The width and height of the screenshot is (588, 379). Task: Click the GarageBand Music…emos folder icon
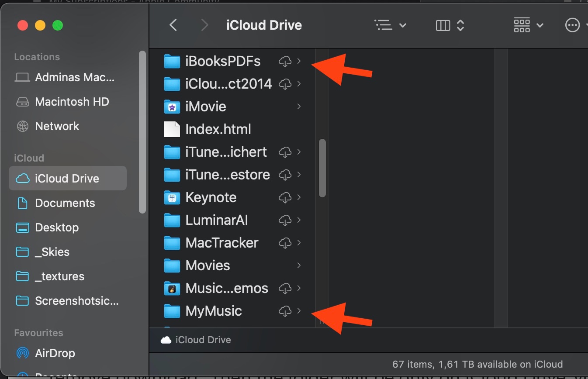point(172,288)
